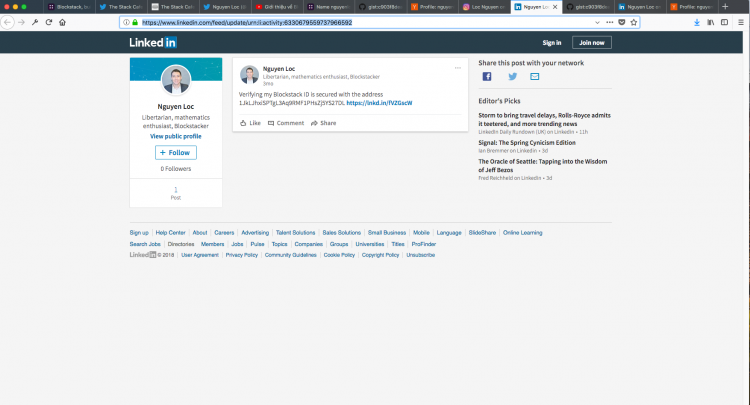
Task: Bookmark this page with the star icon
Action: point(634,22)
